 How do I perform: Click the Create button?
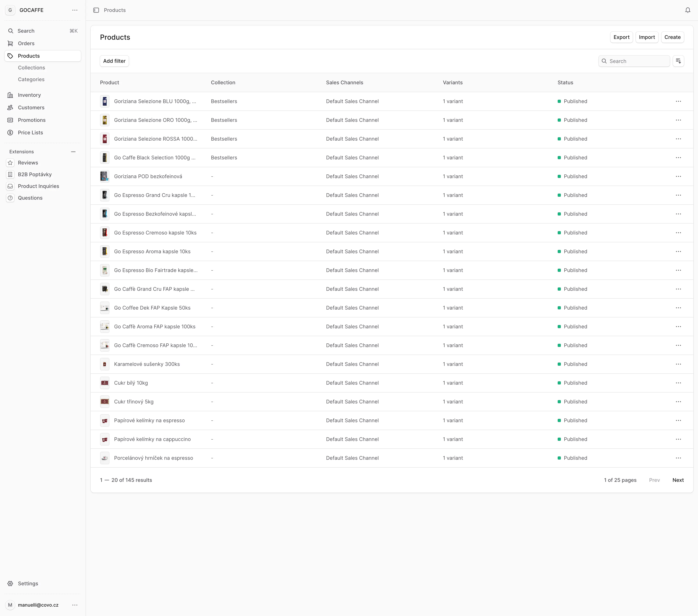point(672,37)
